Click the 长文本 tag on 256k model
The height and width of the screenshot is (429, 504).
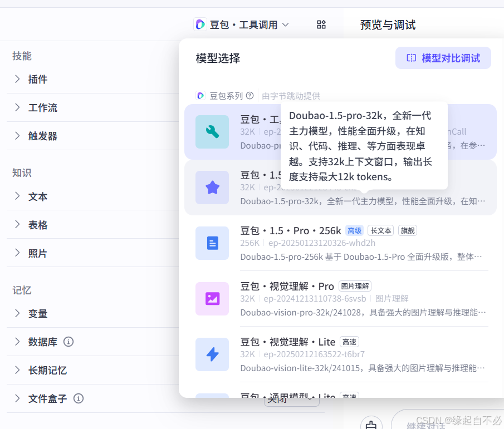click(x=380, y=230)
